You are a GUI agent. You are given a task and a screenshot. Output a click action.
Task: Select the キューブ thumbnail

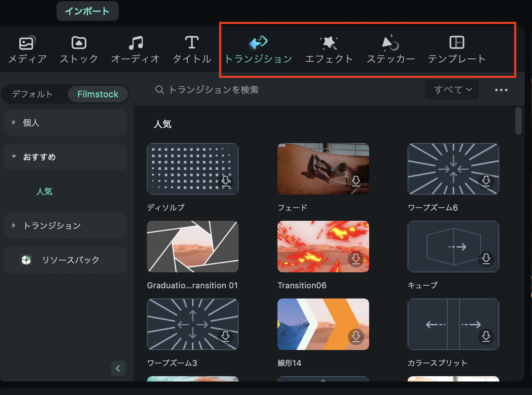coord(453,247)
